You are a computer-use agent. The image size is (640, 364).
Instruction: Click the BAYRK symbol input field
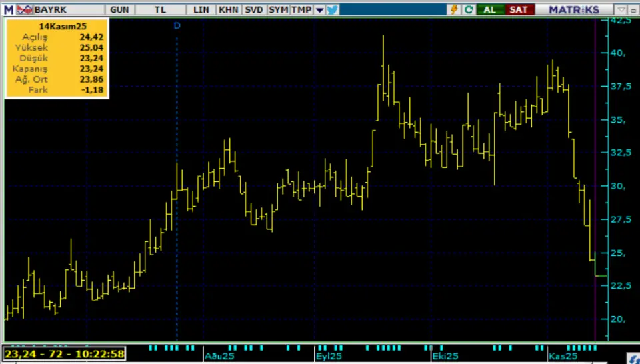(67, 9)
